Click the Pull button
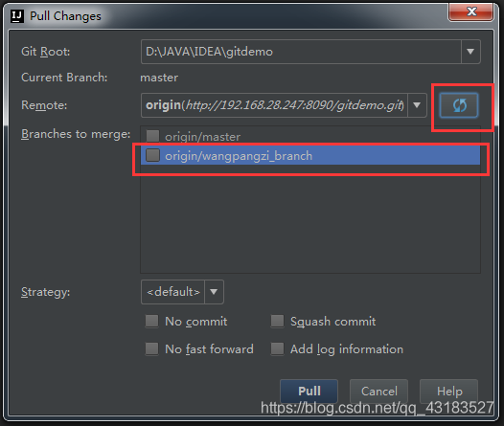 coord(309,391)
